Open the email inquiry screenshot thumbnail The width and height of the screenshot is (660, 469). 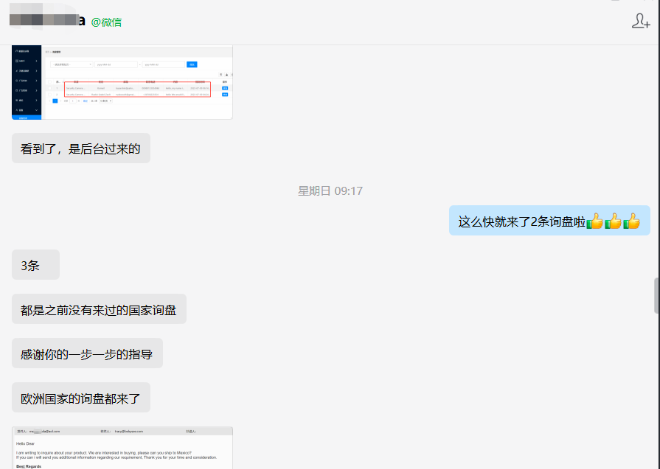click(x=122, y=448)
